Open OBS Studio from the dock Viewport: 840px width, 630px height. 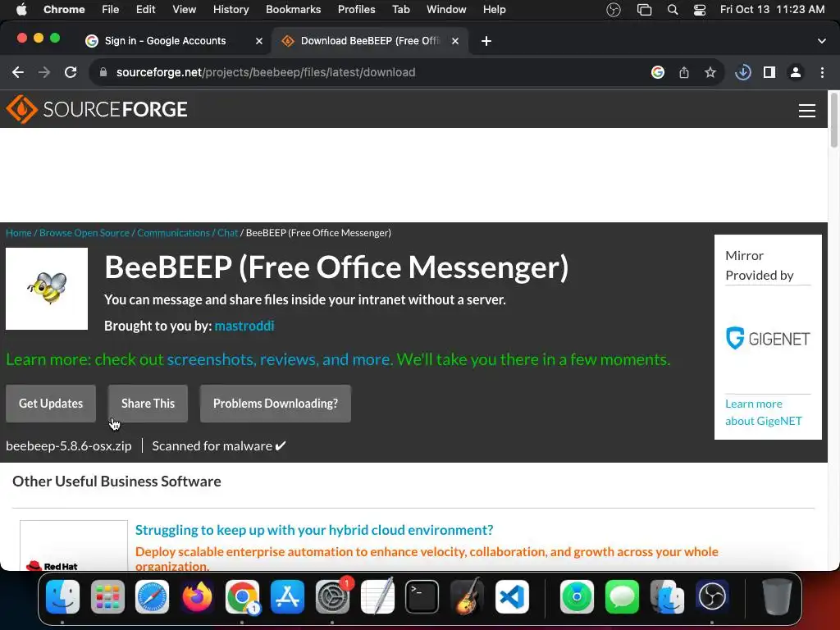712,597
